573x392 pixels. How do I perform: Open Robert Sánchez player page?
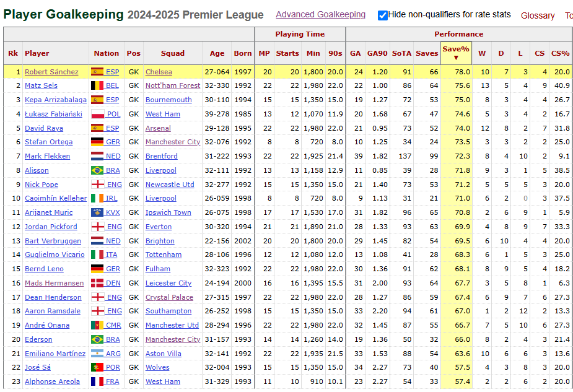(x=51, y=72)
